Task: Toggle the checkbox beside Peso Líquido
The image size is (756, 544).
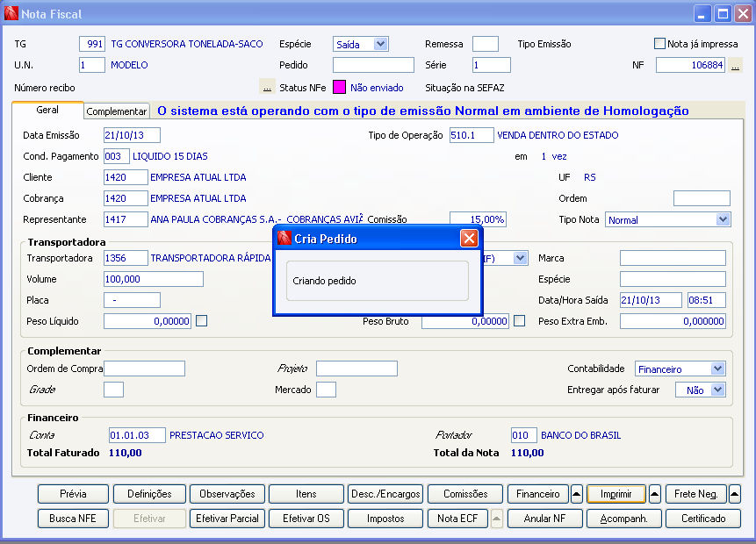Action: pos(202,320)
